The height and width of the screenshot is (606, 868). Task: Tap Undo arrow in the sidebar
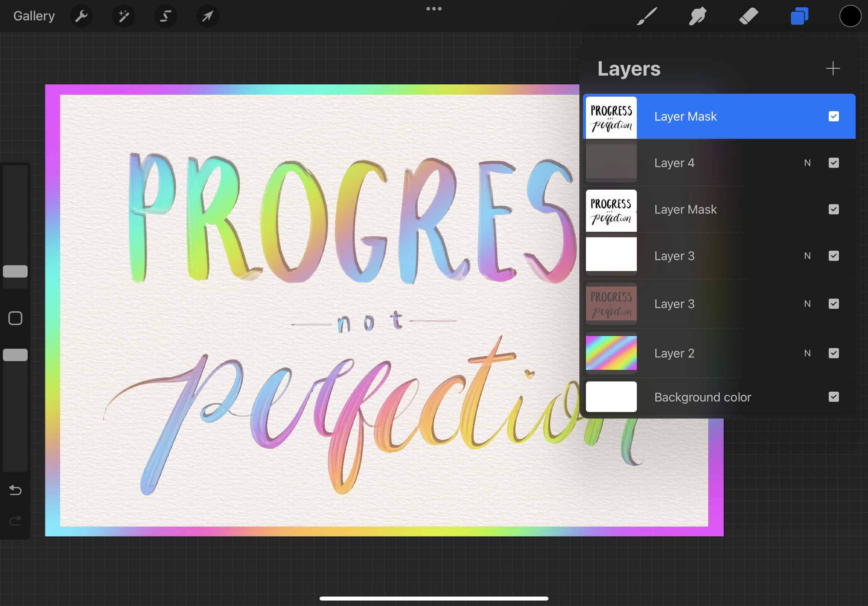[15, 490]
